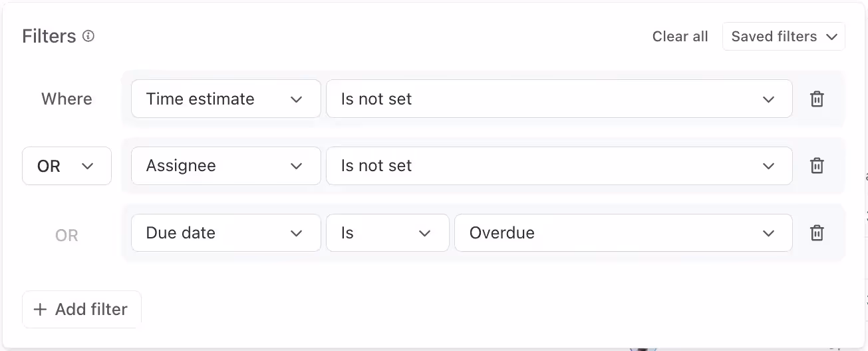
Task: Open the Time estimate field dropdown
Action: click(225, 99)
